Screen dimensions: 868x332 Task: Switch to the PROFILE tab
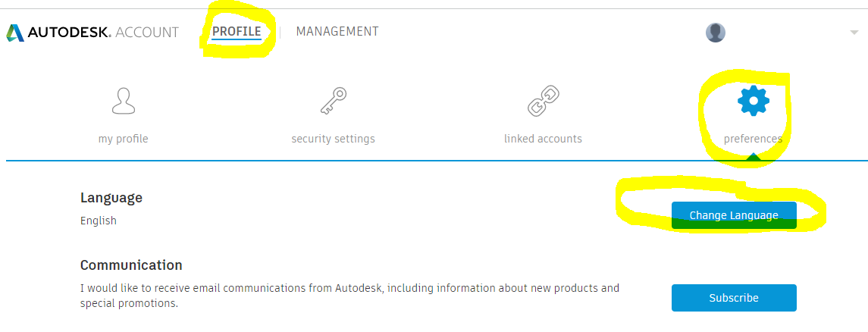pos(237,32)
